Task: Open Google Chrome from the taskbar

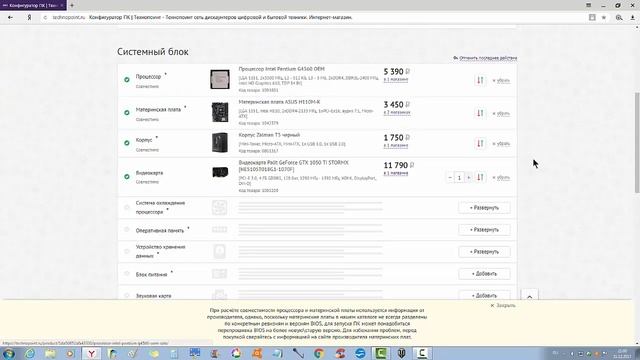Action: (319, 353)
